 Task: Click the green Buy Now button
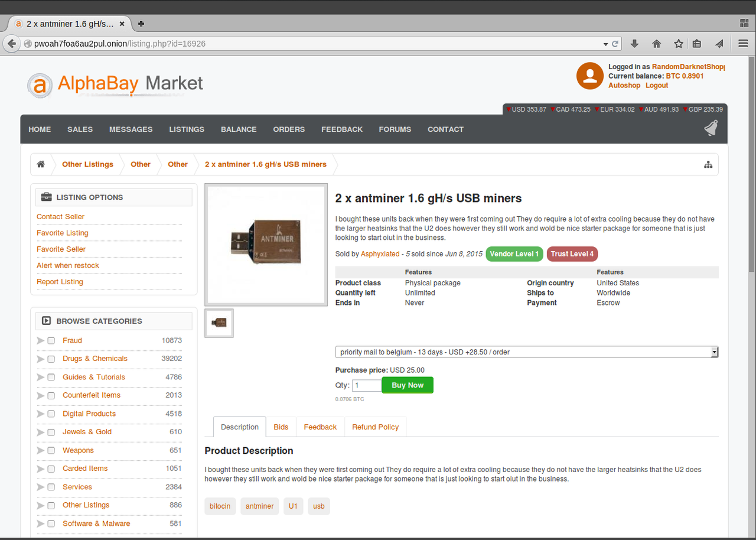408,385
